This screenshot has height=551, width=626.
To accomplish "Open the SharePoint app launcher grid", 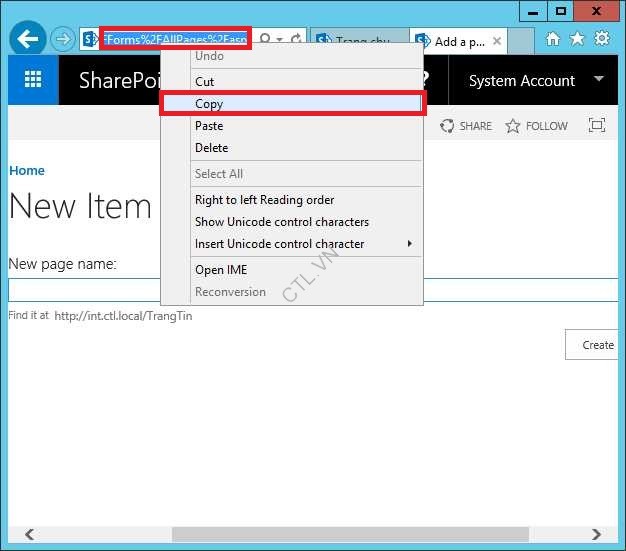I will tap(33, 81).
